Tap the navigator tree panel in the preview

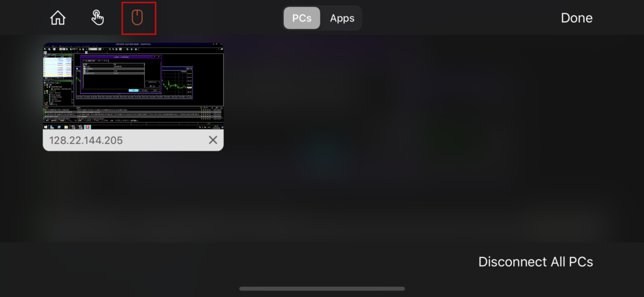pyautogui.click(x=57, y=94)
